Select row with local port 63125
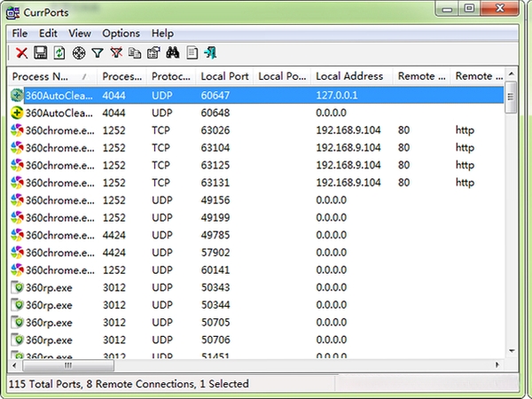 click(x=257, y=165)
